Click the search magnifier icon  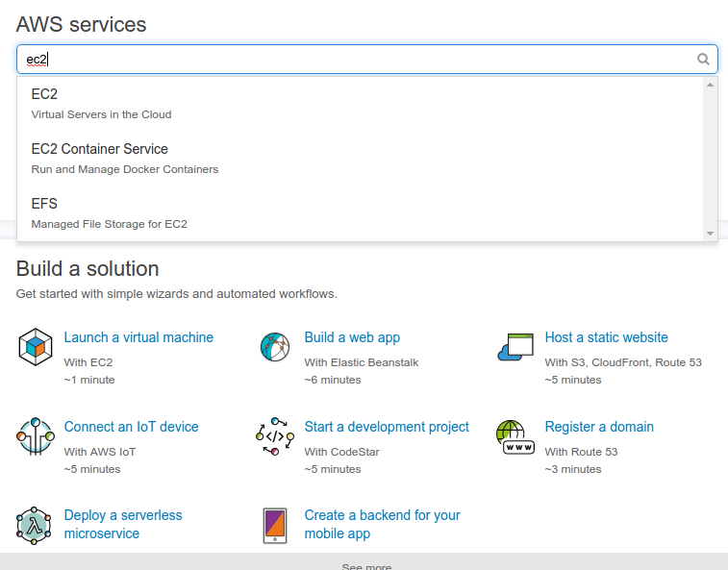(703, 59)
